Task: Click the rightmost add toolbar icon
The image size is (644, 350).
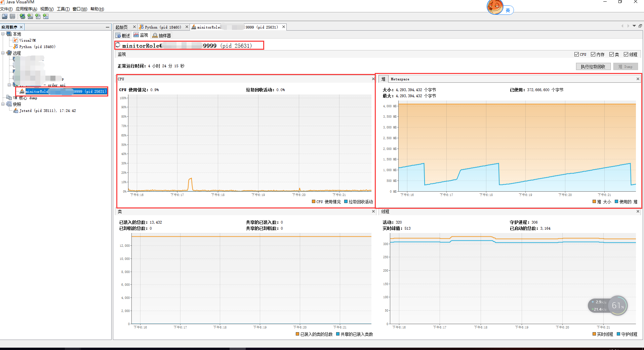Action: (x=46, y=16)
